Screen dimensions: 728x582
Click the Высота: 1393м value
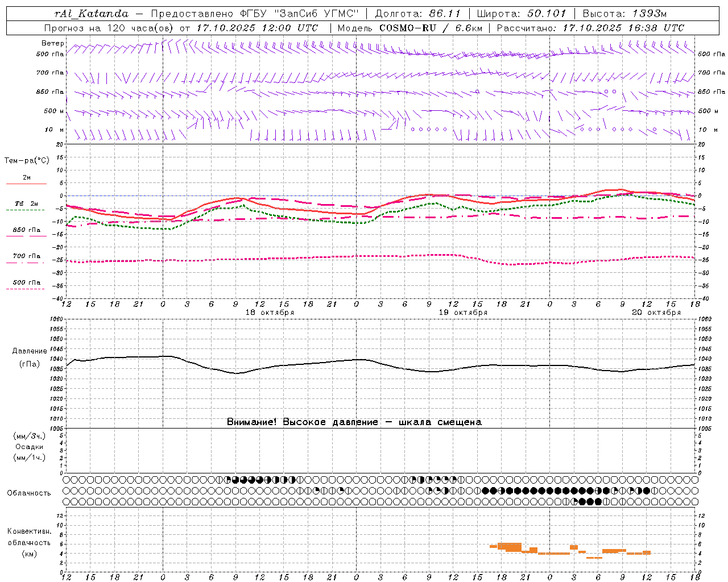click(x=624, y=14)
